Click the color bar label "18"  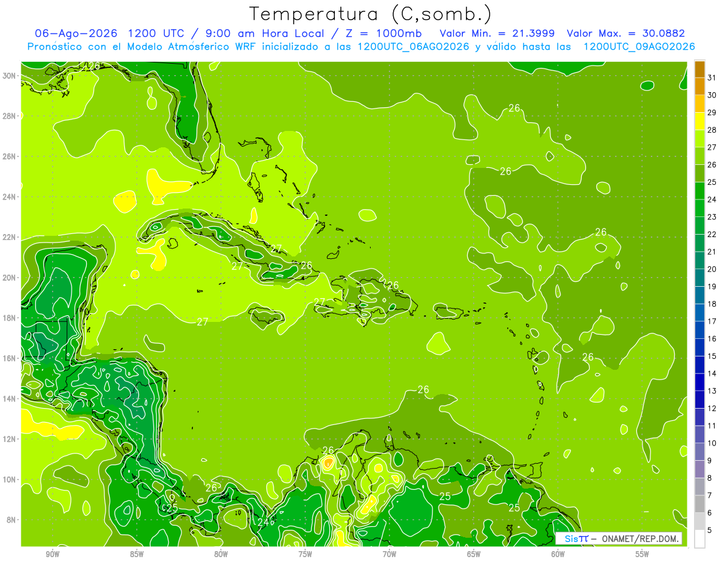712,304
